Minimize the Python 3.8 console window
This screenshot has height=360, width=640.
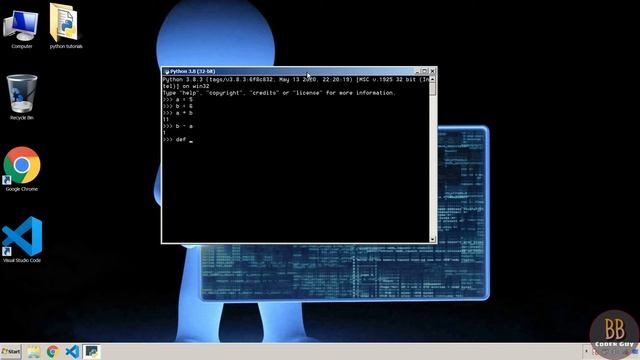pyautogui.click(x=417, y=71)
